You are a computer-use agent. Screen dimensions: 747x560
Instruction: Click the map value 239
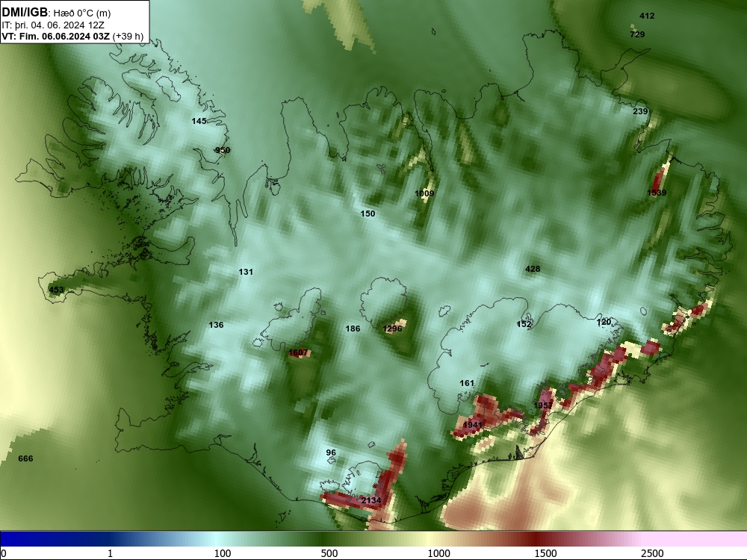640,111
